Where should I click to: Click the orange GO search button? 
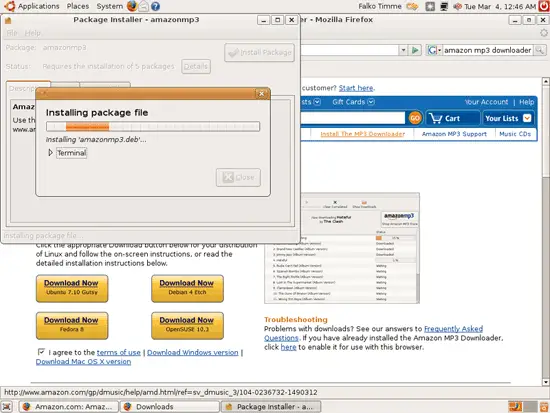coord(415,118)
